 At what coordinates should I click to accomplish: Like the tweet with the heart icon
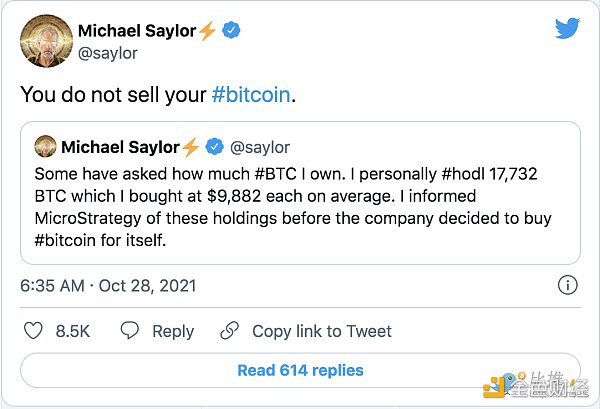(x=32, y=331)
